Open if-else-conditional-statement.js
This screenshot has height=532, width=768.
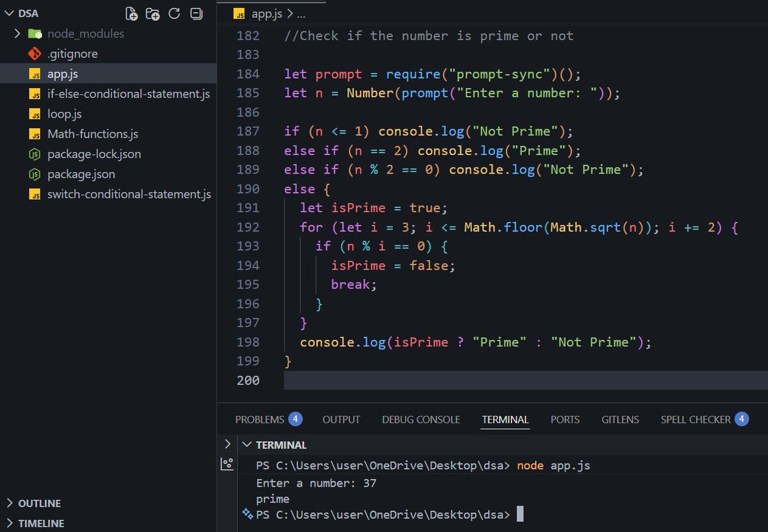(x=129, y=94)
